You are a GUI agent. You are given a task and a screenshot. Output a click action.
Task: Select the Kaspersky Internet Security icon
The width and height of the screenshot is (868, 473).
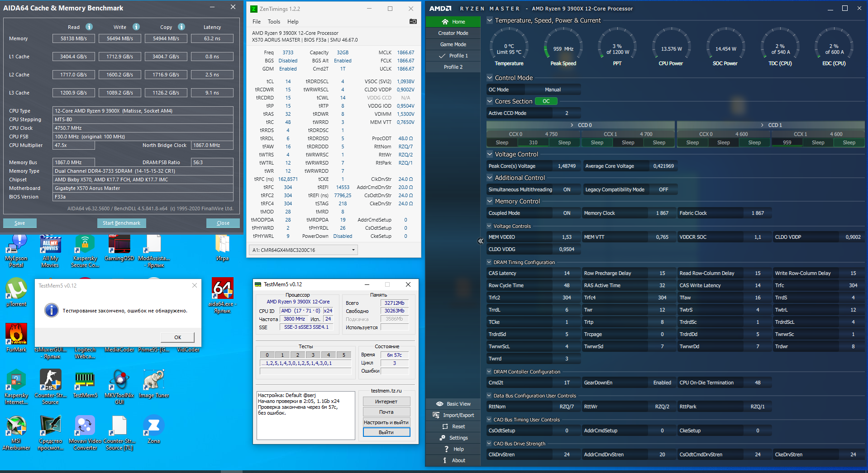pos(16,387)
